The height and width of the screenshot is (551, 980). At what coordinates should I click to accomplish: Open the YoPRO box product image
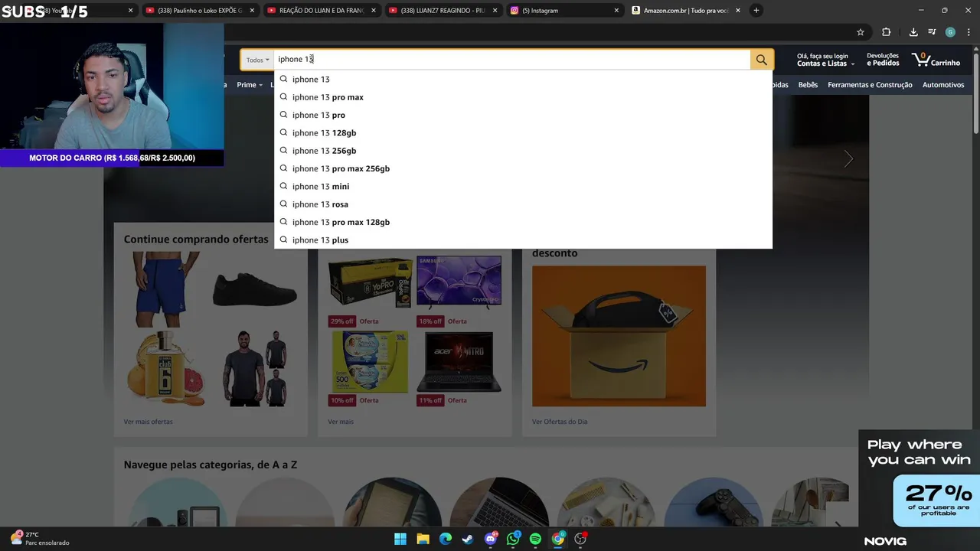[x=371, y=282]
